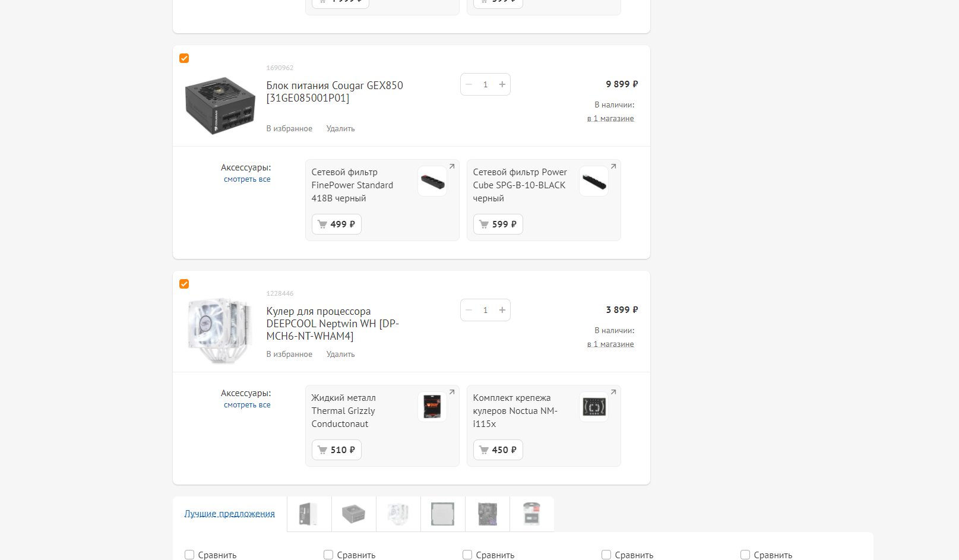This screenshot has height=560, width=959.
Task: Click the quantity field for DEEPCOOL Neptwin
Action: point(485,310)
